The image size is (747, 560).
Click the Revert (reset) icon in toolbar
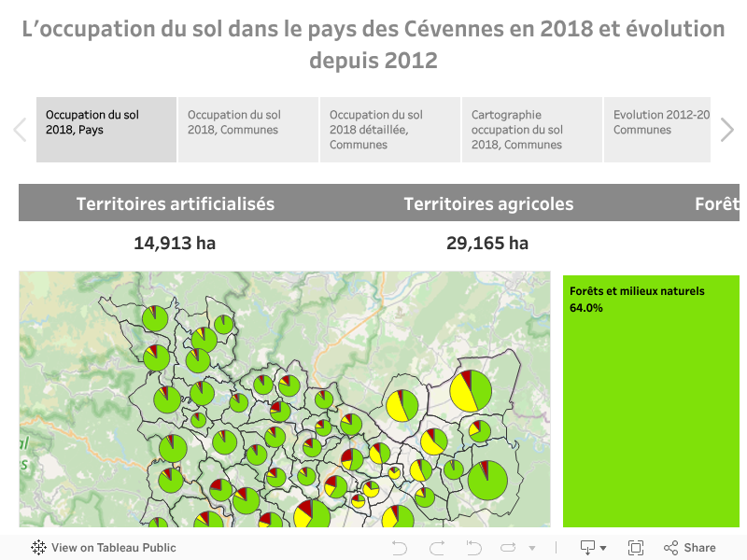(473, 548)
